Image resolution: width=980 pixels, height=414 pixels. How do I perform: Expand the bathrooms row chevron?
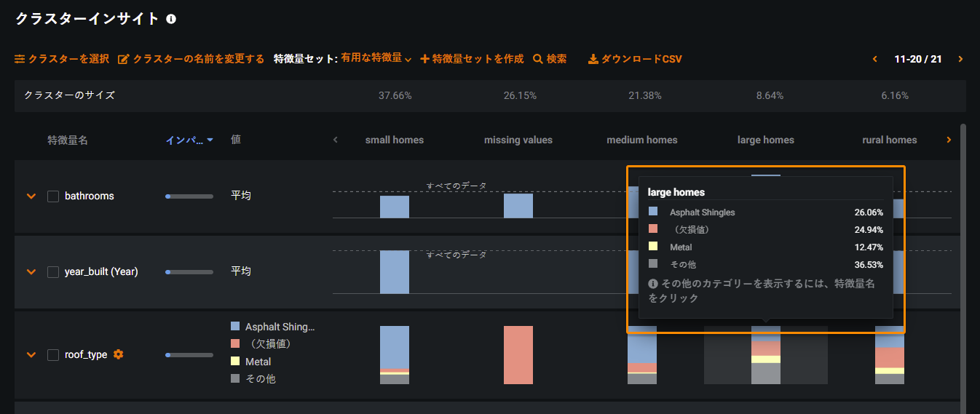(31, 196)
